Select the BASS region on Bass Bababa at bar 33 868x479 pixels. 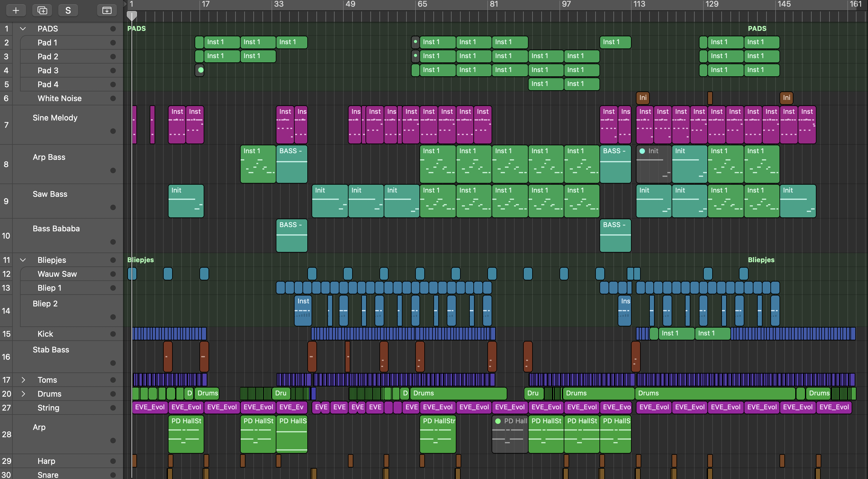[292, 235]
